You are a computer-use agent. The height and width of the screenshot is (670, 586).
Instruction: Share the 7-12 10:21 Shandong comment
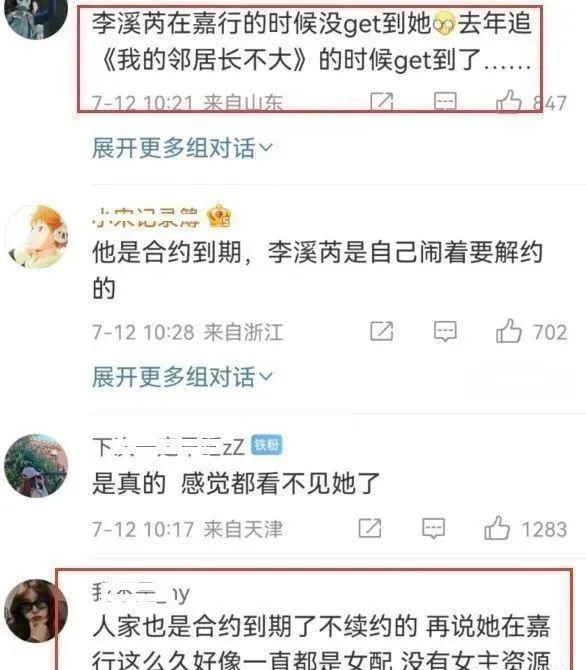pyautogui.click(x=382, y=103)
